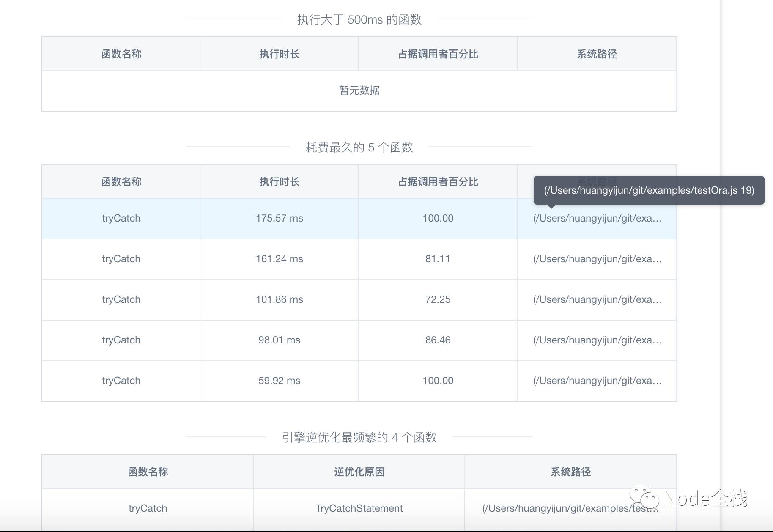
Task: Click '占据调用者百分比' header in the 500ms table
Action: [x=438, y=54]
